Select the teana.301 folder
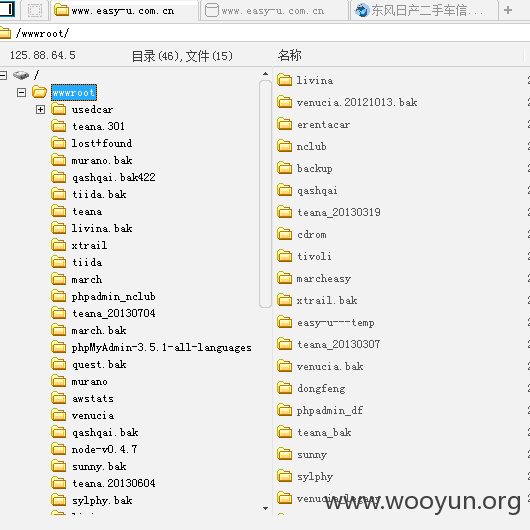530x530 pixels. tap(98, 126)
